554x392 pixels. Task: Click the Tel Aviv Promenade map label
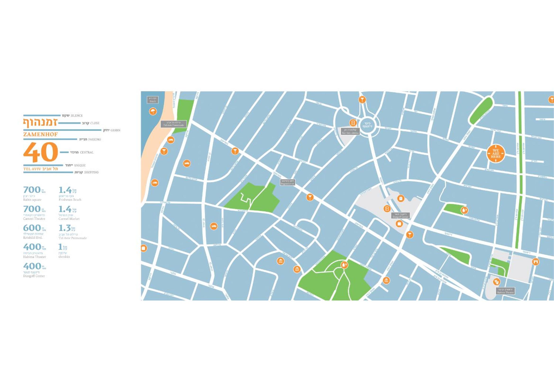pyautogui.click(x=174, y=124)
